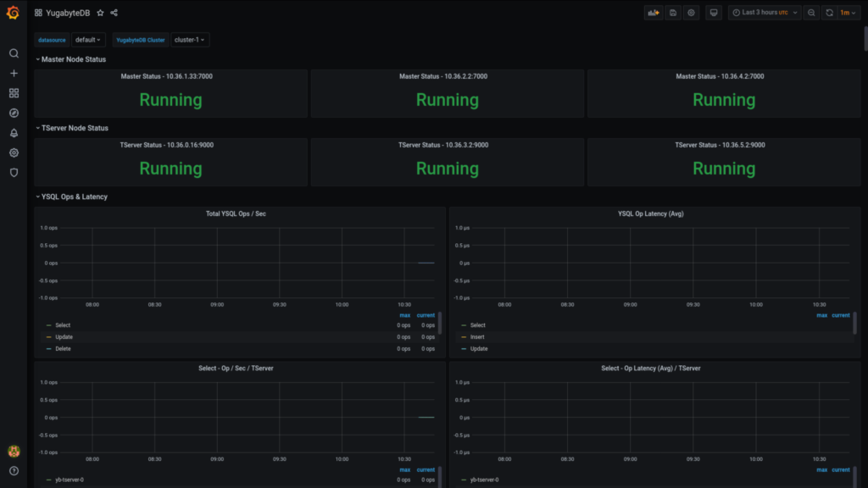Toggle Select series in Total YSQL Ops legend
The height and width of the screenshot is (488, 868).
coord(63,325)
